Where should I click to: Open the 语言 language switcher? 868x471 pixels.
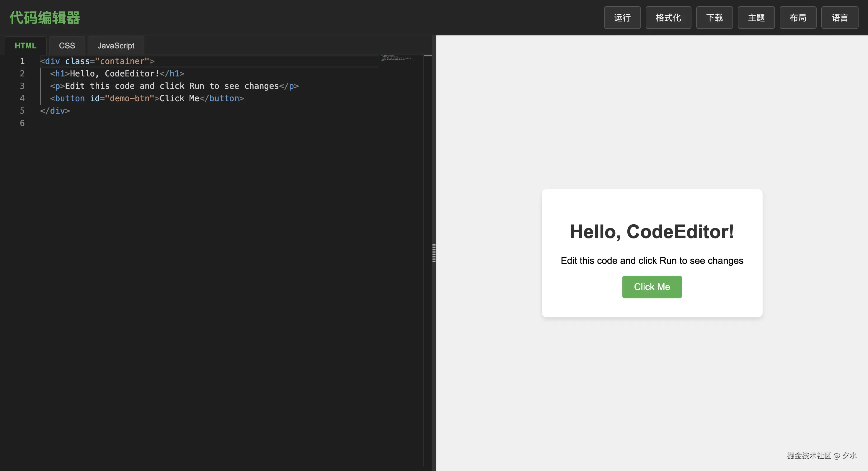point(839,17)
